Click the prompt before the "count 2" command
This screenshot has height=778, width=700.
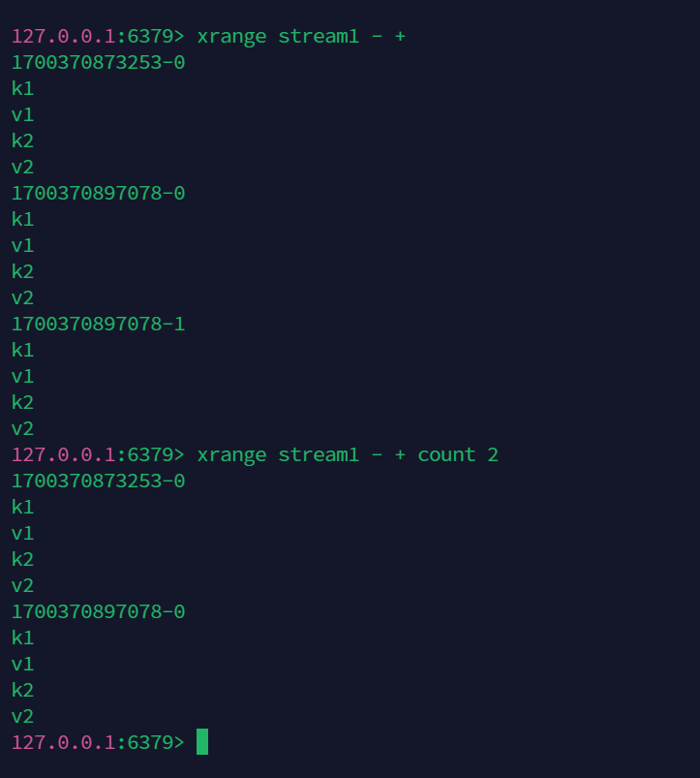(91, 455)
